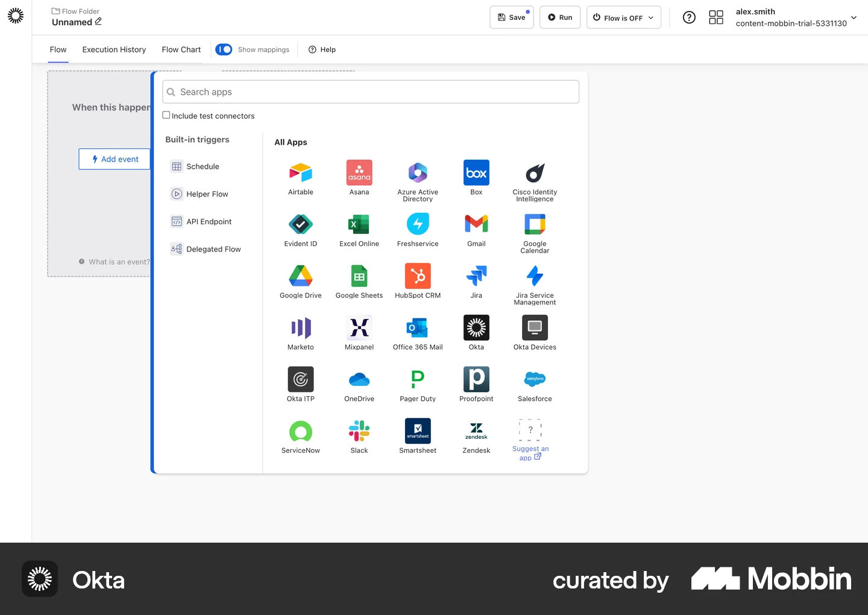Choose the Google Drive icon
The height and width of the screenshot is (615, 868).
click(300, 276)
